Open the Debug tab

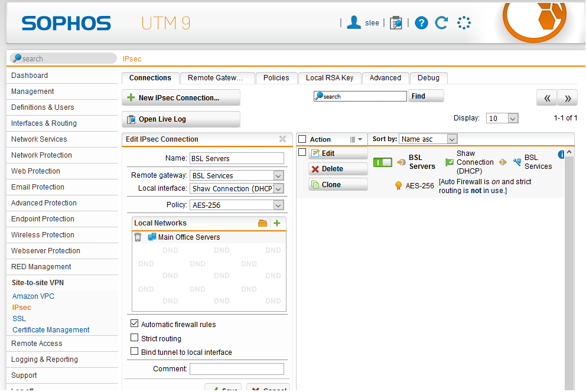pyautogui.click(x=428, y=78)
